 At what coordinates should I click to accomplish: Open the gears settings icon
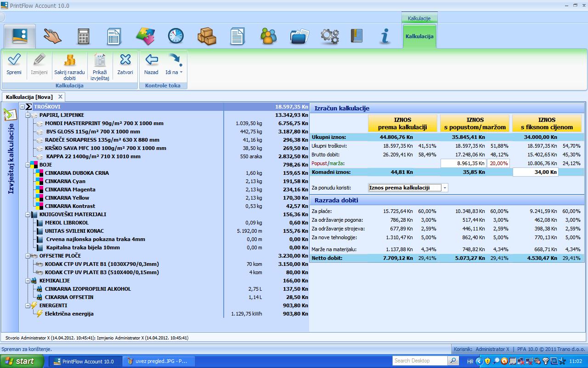329,36
